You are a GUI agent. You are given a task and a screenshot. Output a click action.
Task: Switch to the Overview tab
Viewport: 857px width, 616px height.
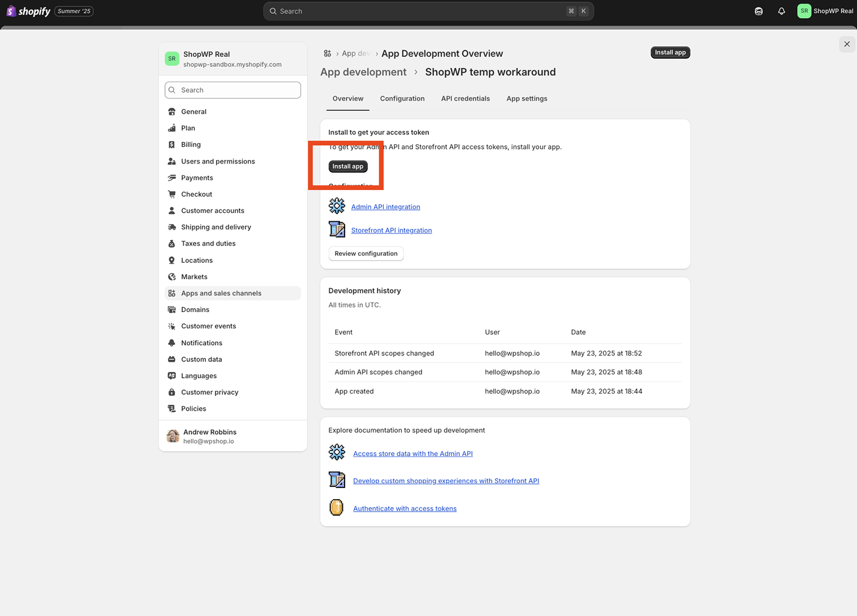348,99
